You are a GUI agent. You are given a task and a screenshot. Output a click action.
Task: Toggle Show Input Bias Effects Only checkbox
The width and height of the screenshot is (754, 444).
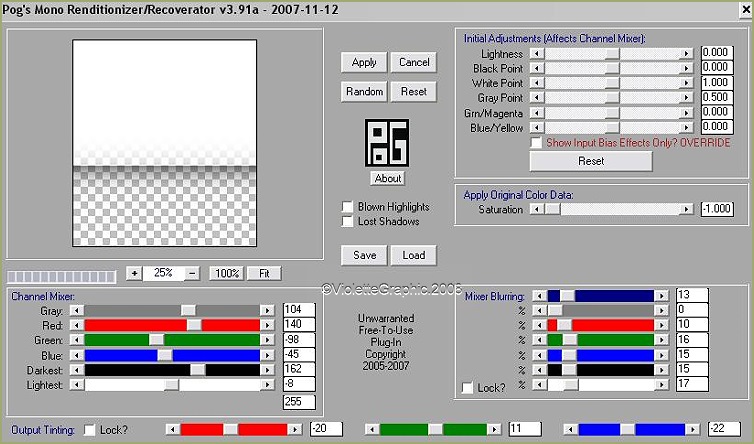537,143
